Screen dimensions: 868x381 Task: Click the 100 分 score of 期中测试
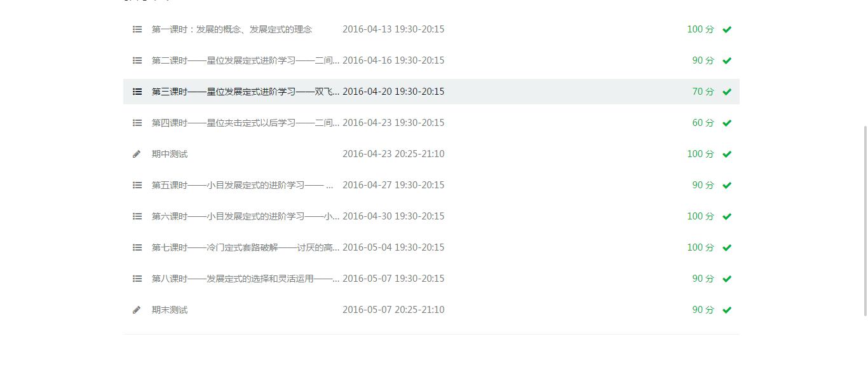coord(700,154)
